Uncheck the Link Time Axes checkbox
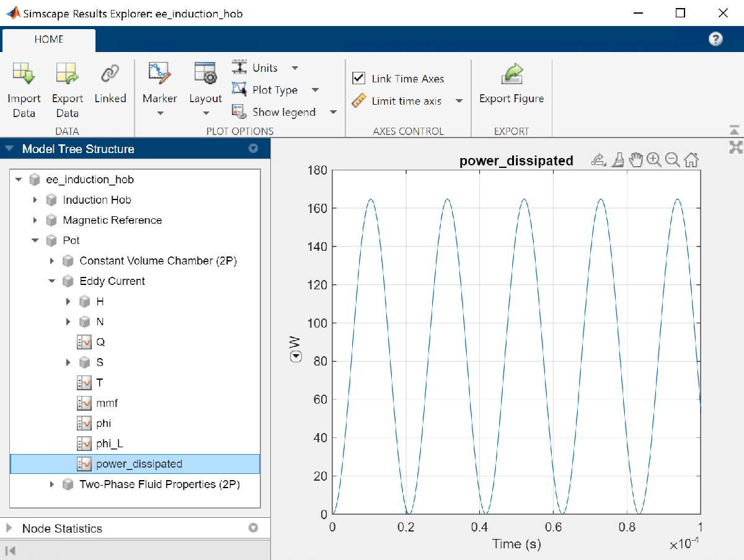The image size is (744, 560). coord(358,78)
